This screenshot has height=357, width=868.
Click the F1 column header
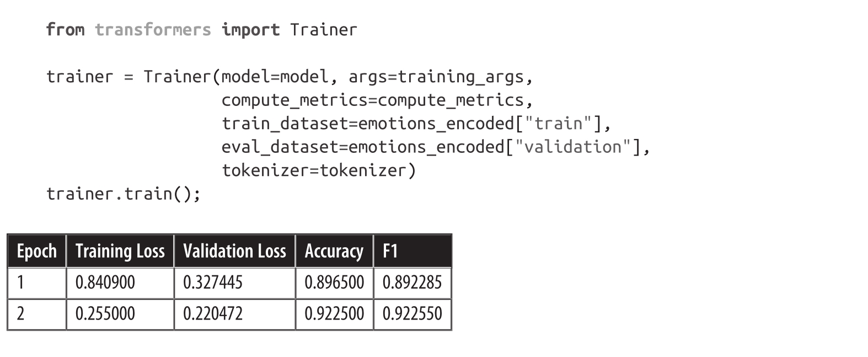[390, 251]
